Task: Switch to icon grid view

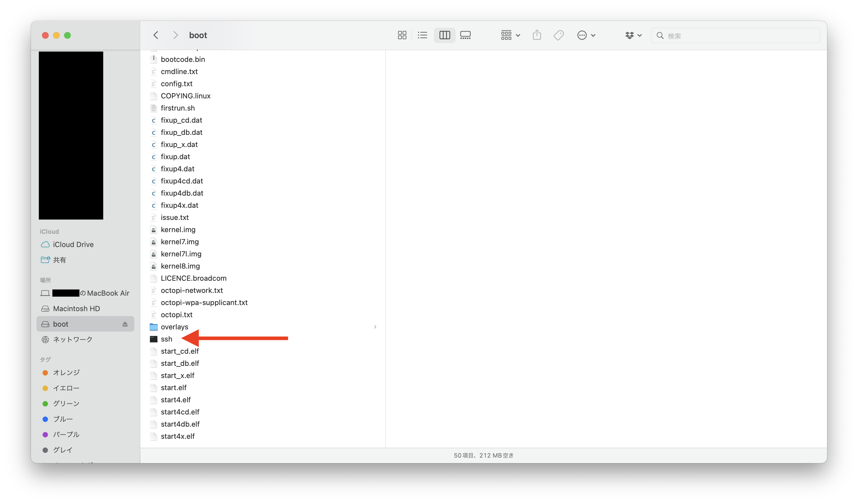Action: tap(402, 35)
